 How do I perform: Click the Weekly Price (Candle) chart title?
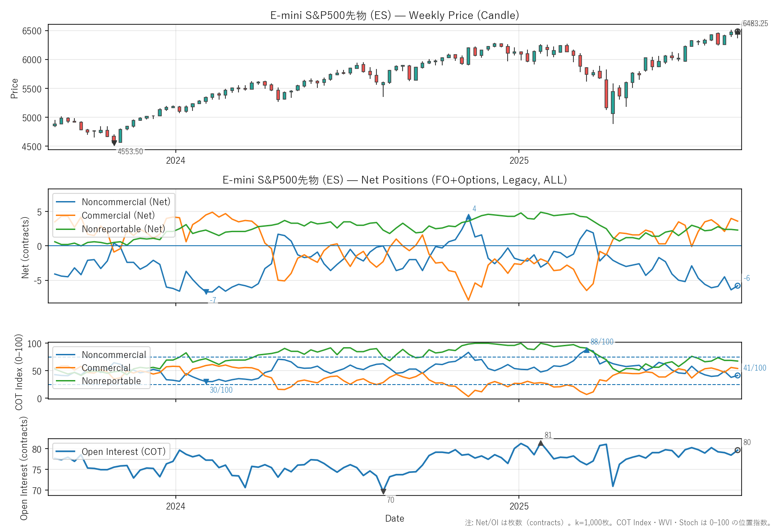[394, 15]
